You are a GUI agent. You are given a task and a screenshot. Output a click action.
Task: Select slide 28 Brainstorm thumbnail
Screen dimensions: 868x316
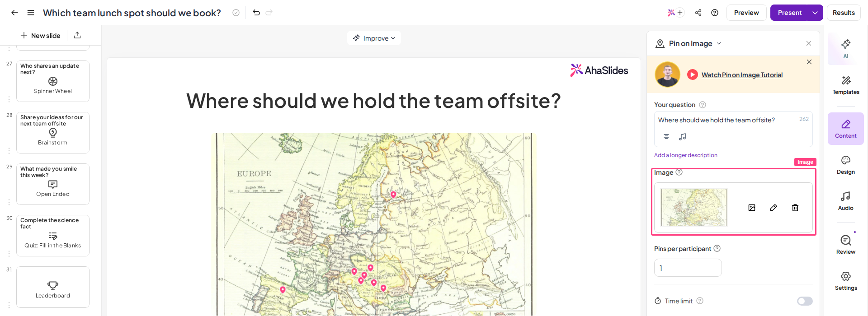click(53, 133)
